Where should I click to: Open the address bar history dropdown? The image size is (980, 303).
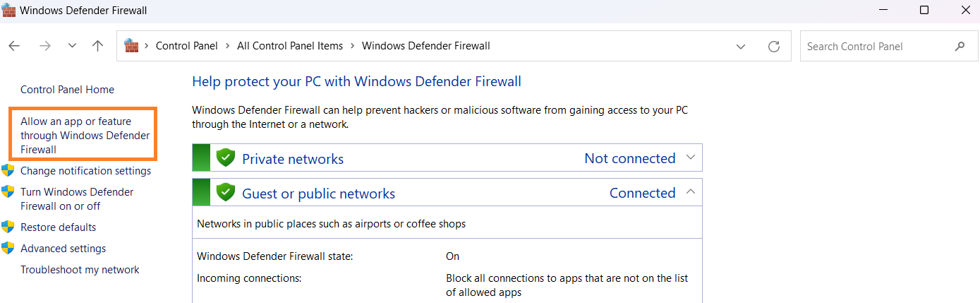tap(741, 47)
